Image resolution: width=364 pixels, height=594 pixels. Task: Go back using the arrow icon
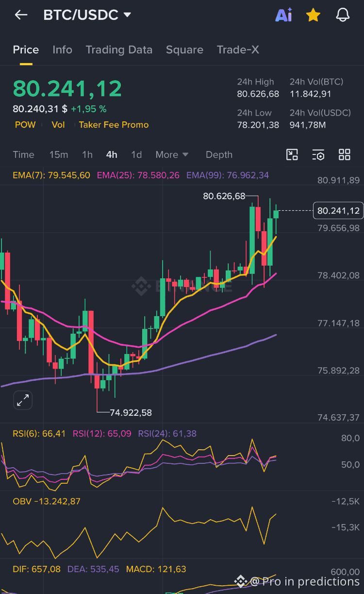[21, 15]
